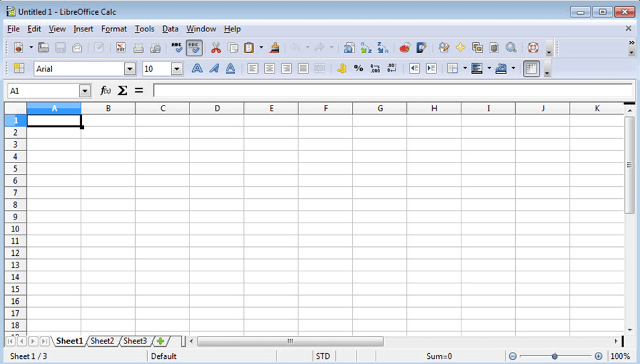
Task: Open the font name dropdown
Action: tap(131, 68)
